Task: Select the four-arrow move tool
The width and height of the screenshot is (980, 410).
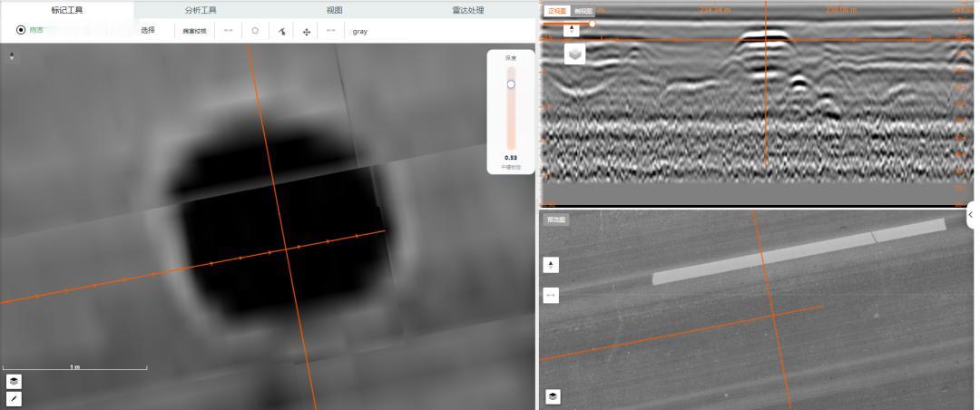Action: click(x=307, y=31)
